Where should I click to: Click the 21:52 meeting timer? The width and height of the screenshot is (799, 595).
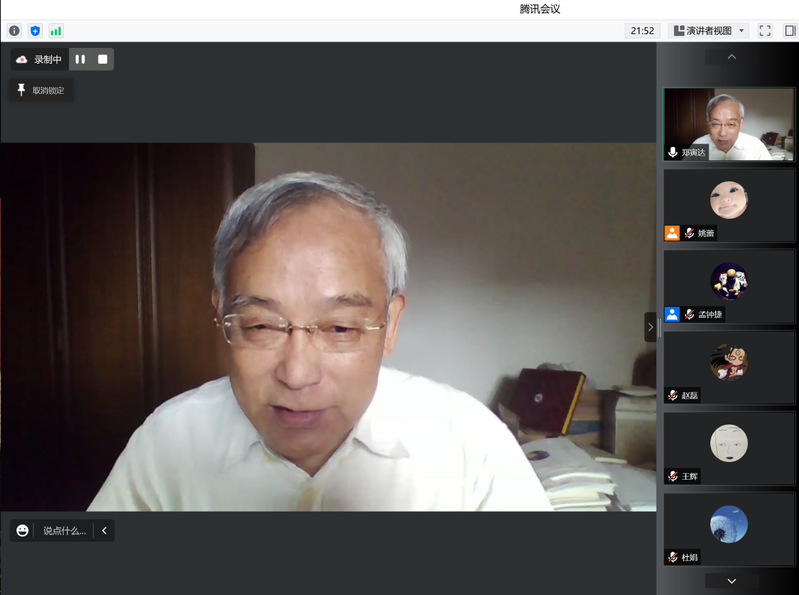pos(642,31)
